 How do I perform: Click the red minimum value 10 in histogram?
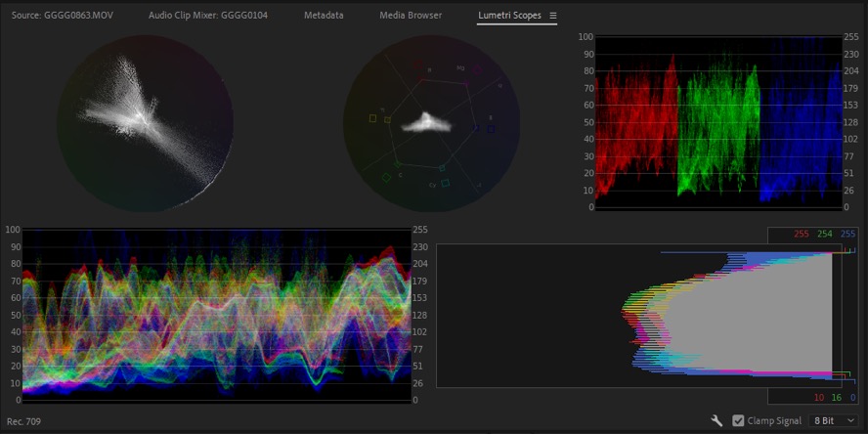pos(819,398)
